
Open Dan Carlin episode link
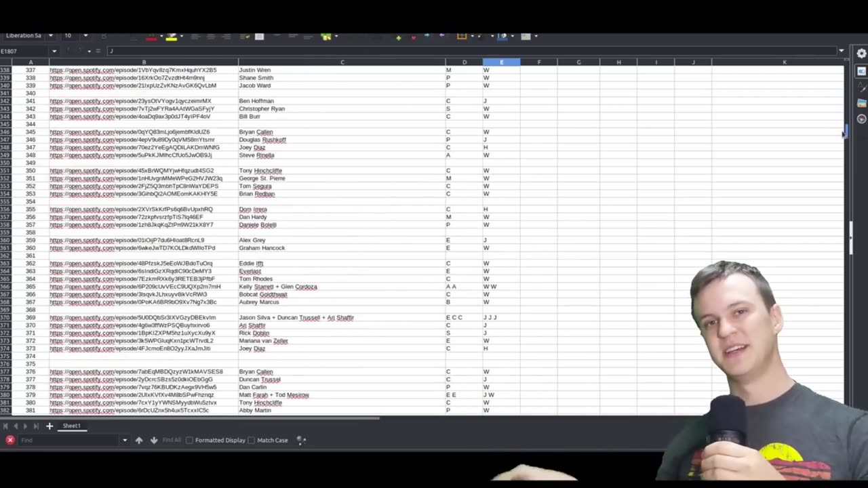tap(133, 387)
